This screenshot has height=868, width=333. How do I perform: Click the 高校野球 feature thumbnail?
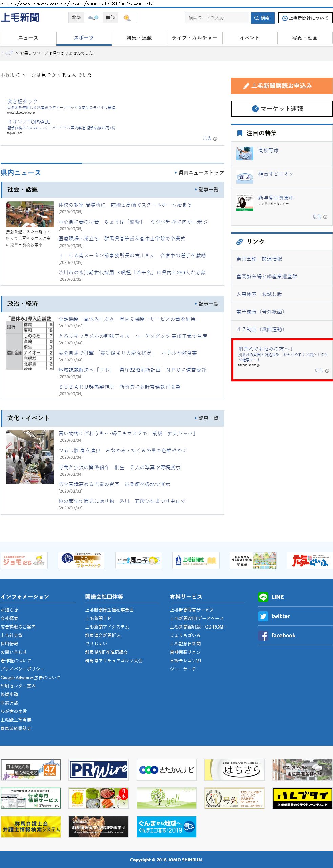click(x=245, y=153)
